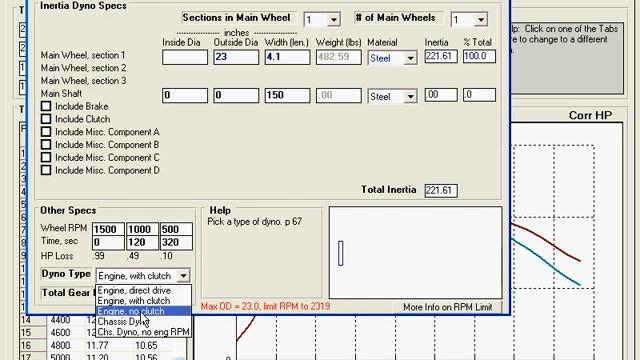Click the 4600 cell in background table
The height and width of the screenshot is (360, 640).
[x=60, y=333]
